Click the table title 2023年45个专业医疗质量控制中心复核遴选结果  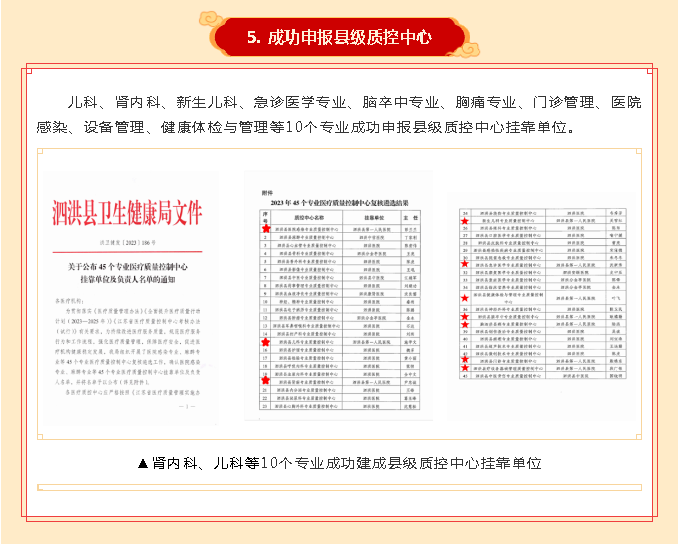(340, 203)
